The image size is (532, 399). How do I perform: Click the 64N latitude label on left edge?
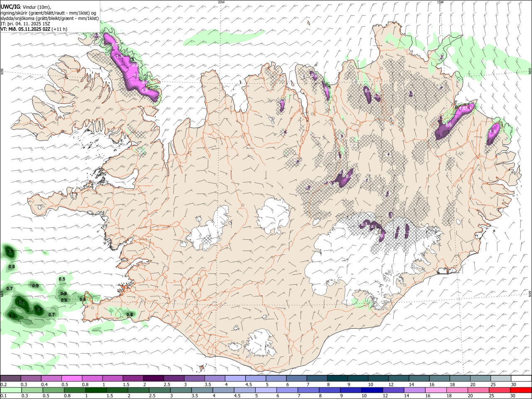(2, 294)
